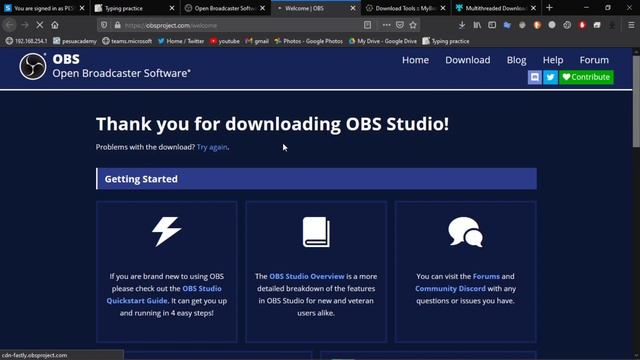
Task: Switch to 'Multithreaded Download' tab
Action: pos(496,8)
